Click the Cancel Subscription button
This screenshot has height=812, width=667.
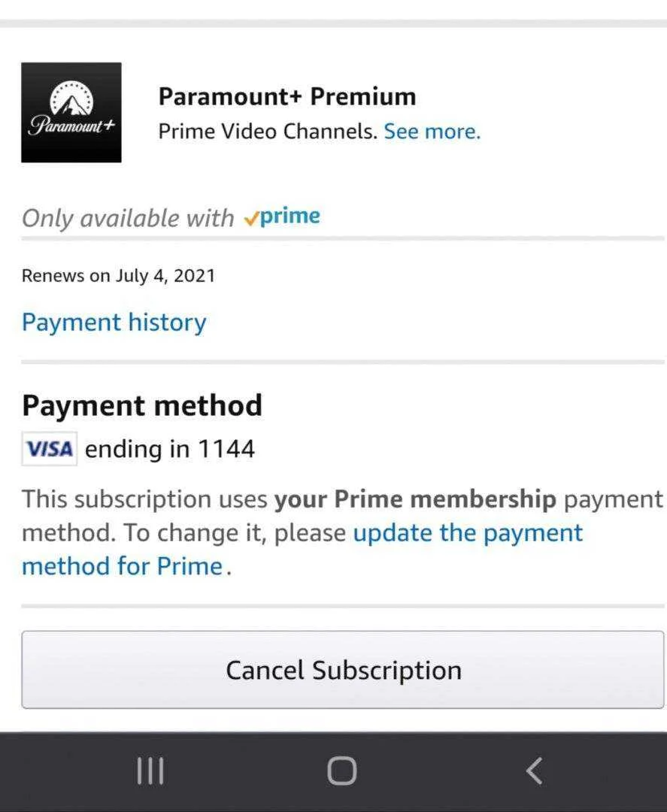(x=343, y=670)
